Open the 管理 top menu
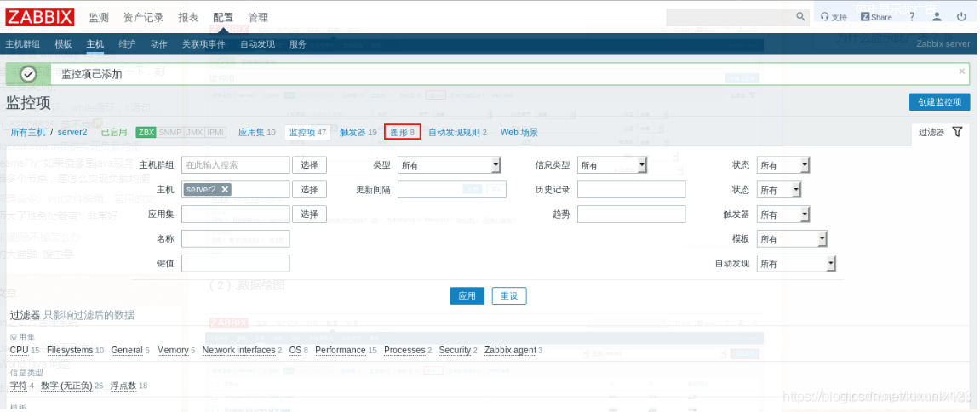 click(258, 18)
